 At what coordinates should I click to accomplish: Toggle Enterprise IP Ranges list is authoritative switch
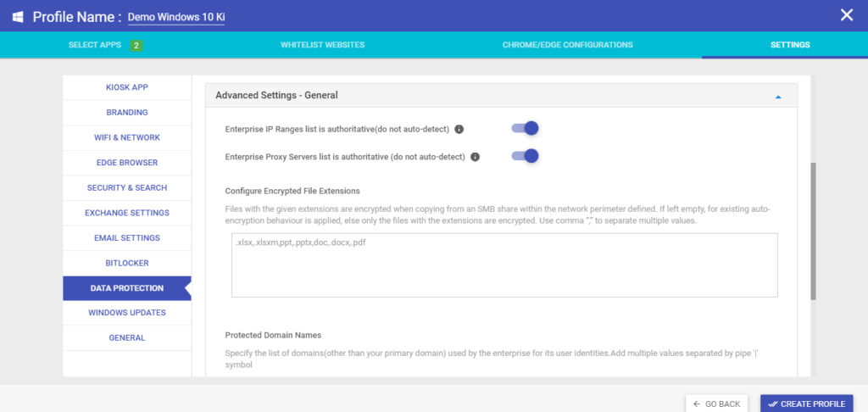point(525,129)
